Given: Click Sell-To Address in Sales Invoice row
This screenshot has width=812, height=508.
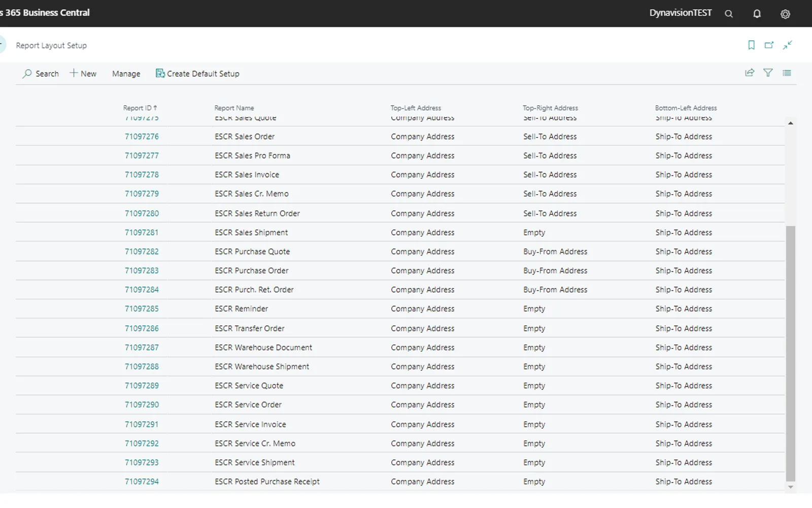Looking at the screenshot, I should [550, 175].
